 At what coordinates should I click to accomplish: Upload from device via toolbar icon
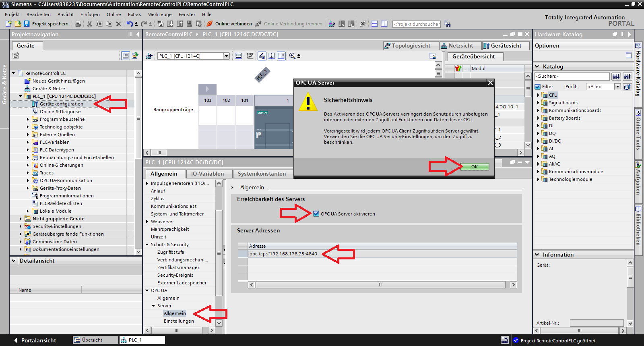[180, 24]
